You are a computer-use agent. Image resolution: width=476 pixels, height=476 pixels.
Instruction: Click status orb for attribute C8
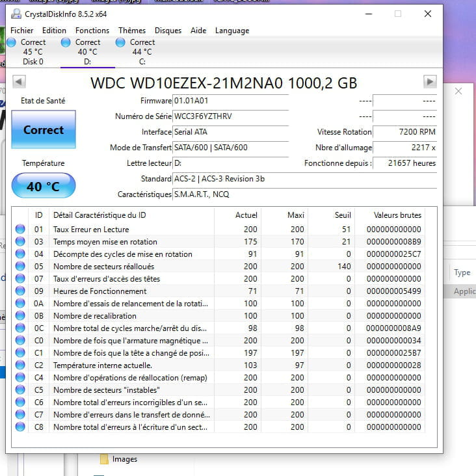[x=20, y=427]
